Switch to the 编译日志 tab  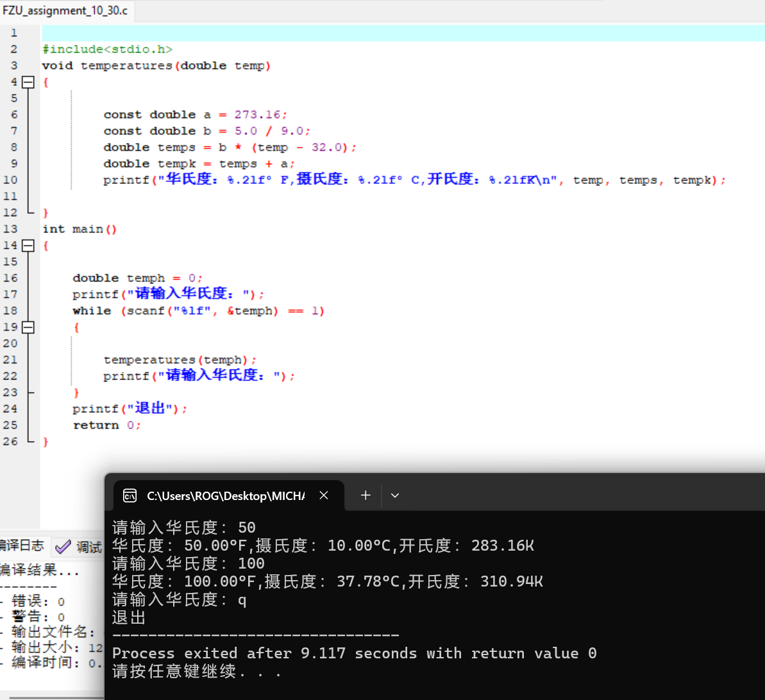click(x=22, y=546)
